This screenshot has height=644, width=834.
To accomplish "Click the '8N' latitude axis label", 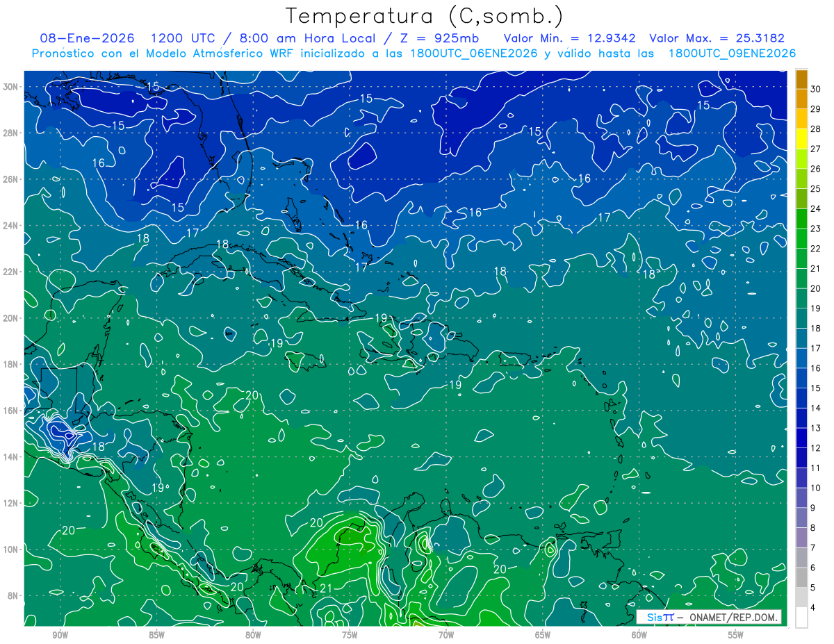I will click(x=14, y=595).
